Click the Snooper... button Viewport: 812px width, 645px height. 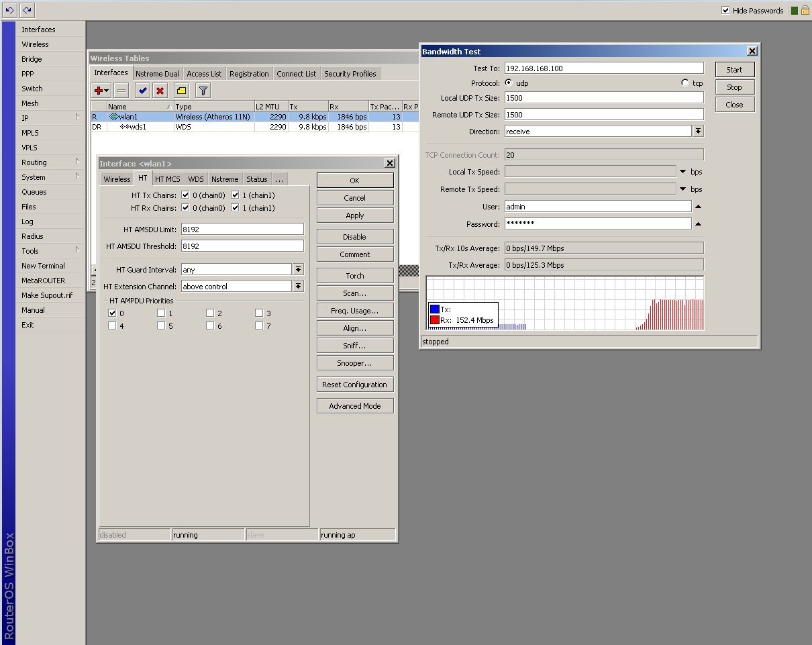click(355, 363)
